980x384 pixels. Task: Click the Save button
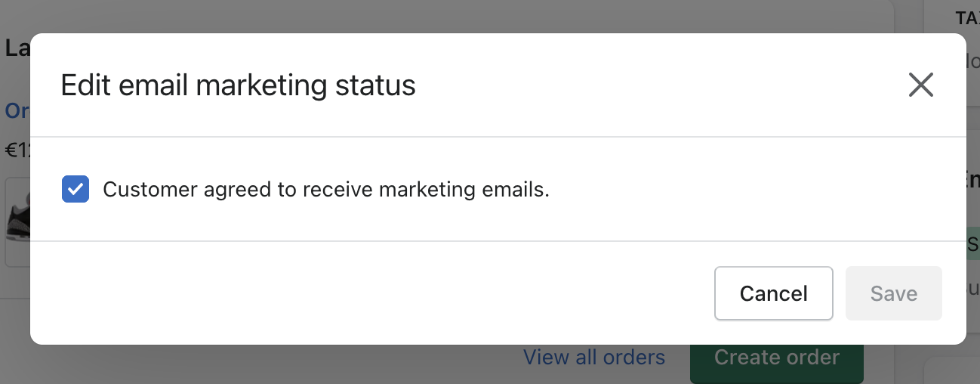pos(894,293)
